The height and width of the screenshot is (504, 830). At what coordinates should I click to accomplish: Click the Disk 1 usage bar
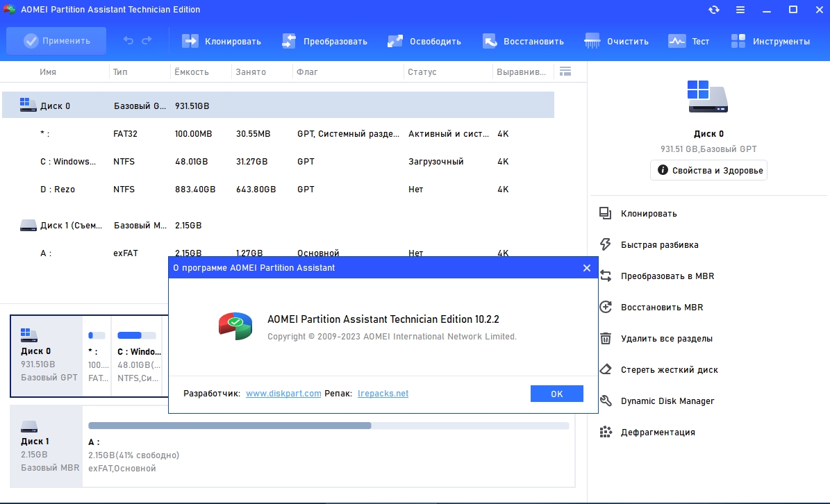(x=328, y=426)
